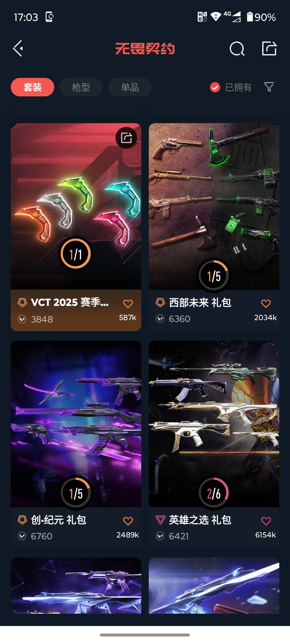Select the 套装 tab

click(x=32, y=87)
